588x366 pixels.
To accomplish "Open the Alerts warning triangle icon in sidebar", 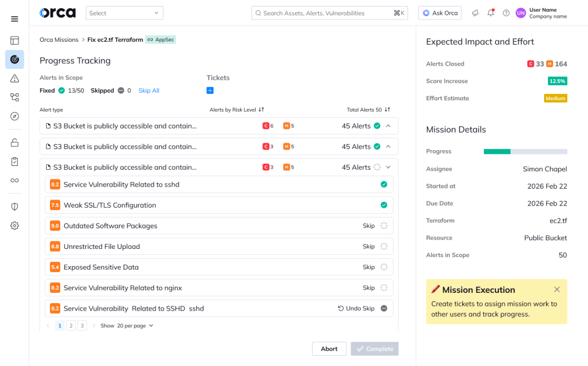I will click(14, 79).
